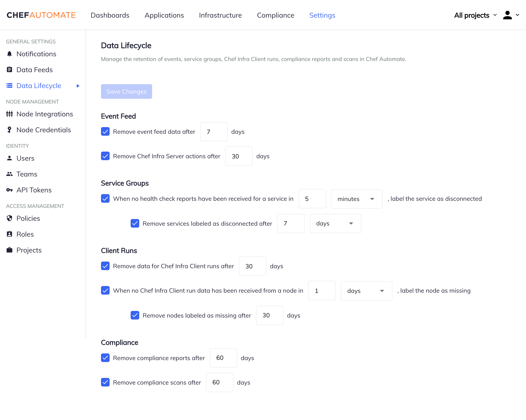Switch to the Compliance top navigation tab
Image resolution: width=526 pixels, height=420 pixels.
(x=275, y=15)
